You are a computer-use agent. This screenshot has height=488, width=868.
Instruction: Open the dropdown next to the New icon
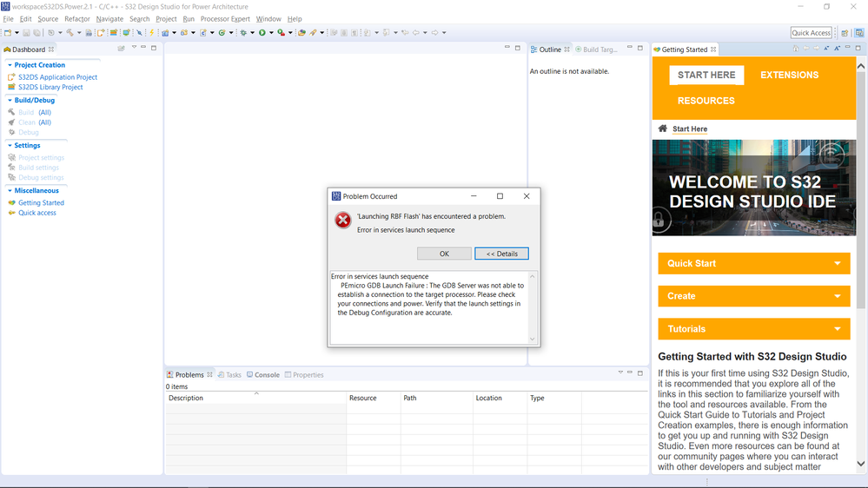17,33
